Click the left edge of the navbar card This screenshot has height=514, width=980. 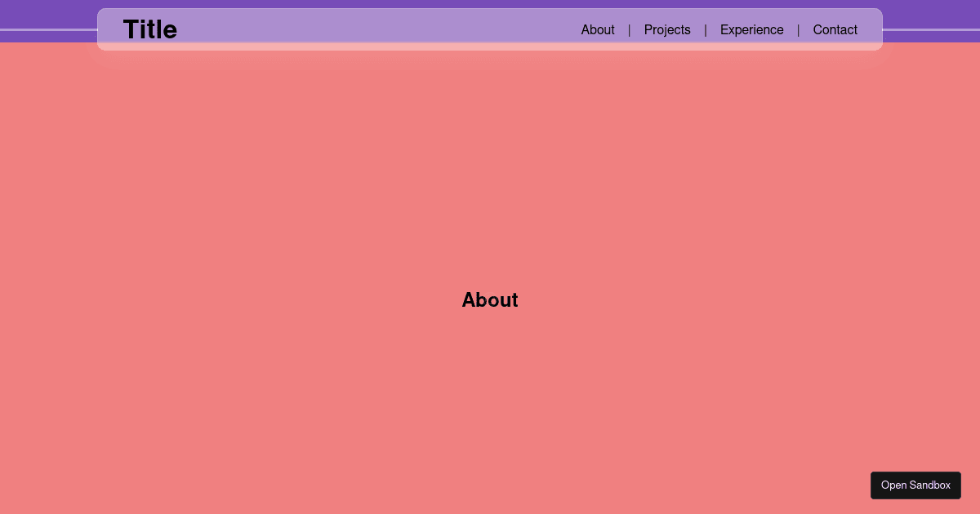coord(102,29)
